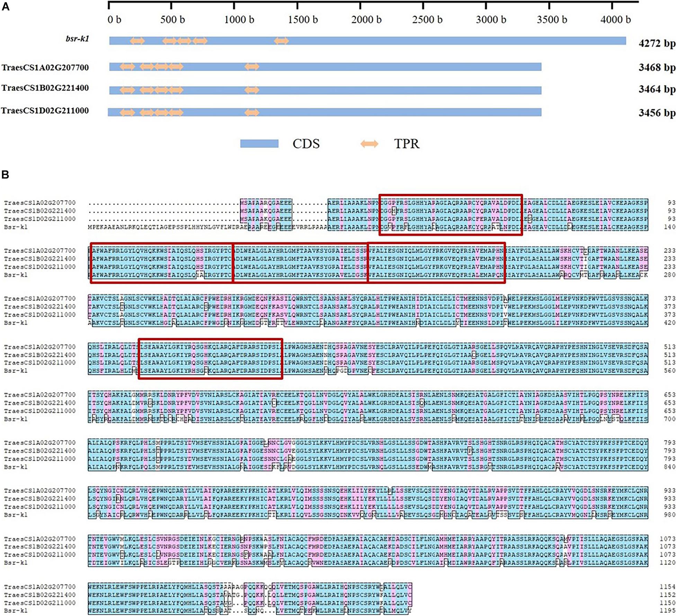Click the "CDS" legend text
Image resolution: width=677 pixels, height=616 pixels.
coord(306,144)
